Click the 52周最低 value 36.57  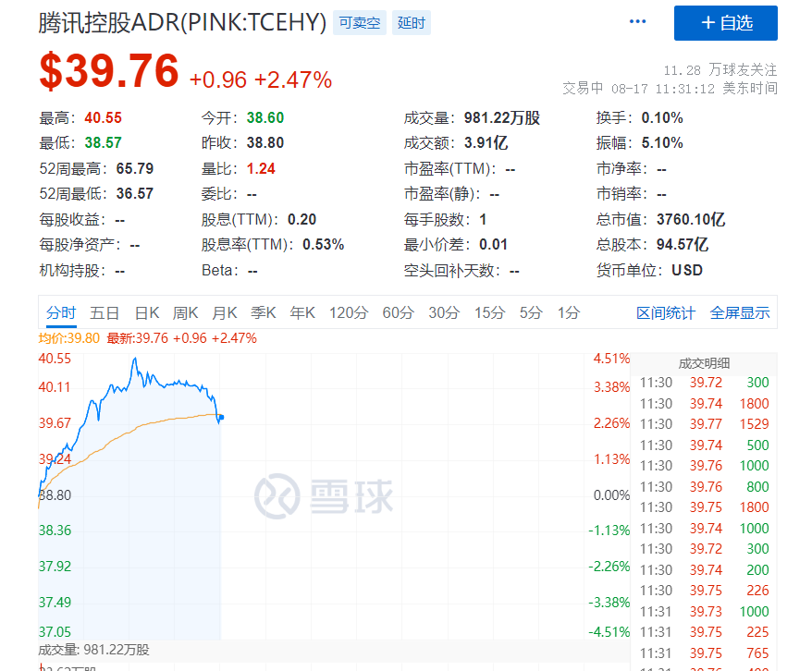point(135,193)
